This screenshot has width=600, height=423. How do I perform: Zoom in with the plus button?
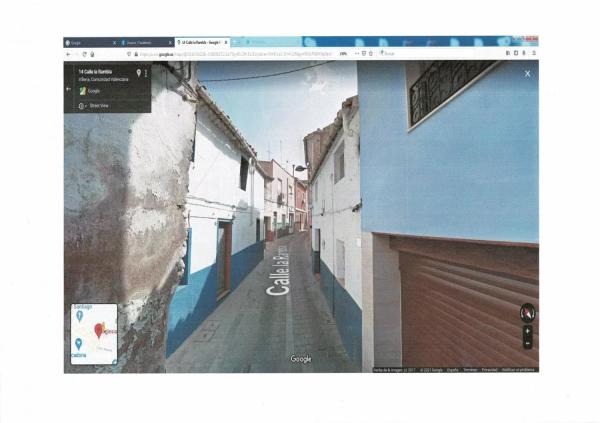click(527, 331)
